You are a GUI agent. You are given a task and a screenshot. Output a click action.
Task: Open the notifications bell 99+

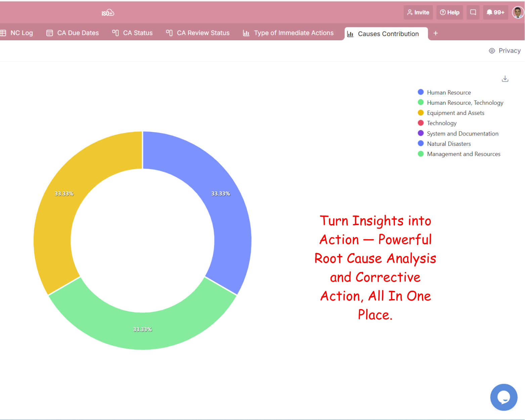point(495,12)
